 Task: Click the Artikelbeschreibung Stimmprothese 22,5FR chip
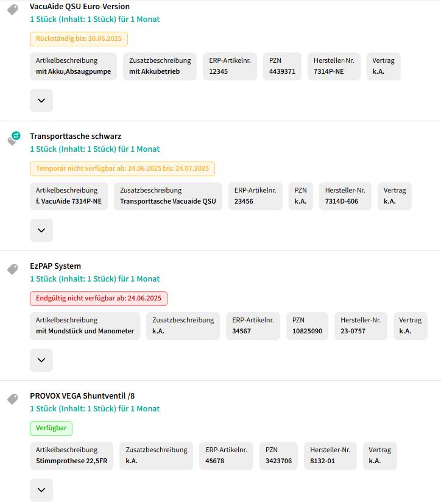[x=71, y=455]
